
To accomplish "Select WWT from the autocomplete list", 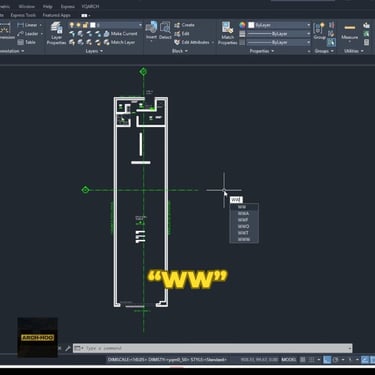I will coord(244,233).
